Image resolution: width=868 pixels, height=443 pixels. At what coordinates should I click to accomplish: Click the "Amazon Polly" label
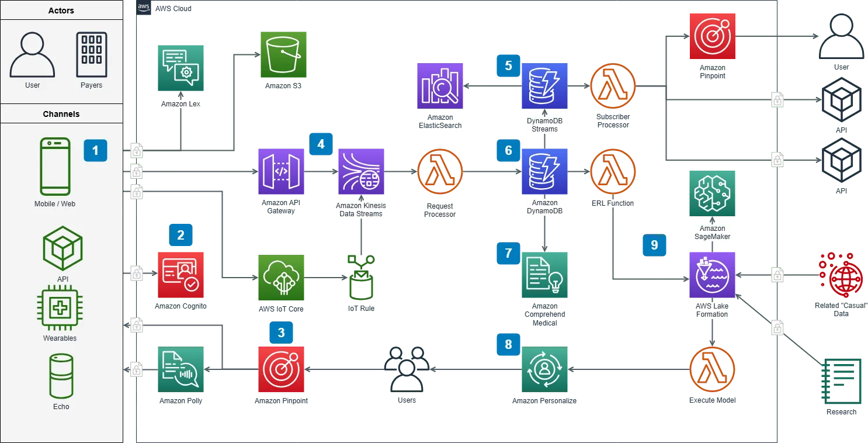coord(181,402)
